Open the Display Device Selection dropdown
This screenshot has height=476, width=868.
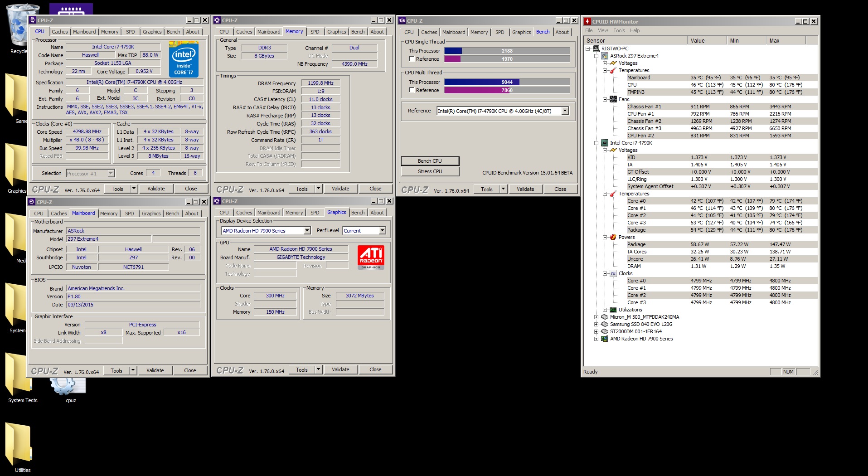307,231
